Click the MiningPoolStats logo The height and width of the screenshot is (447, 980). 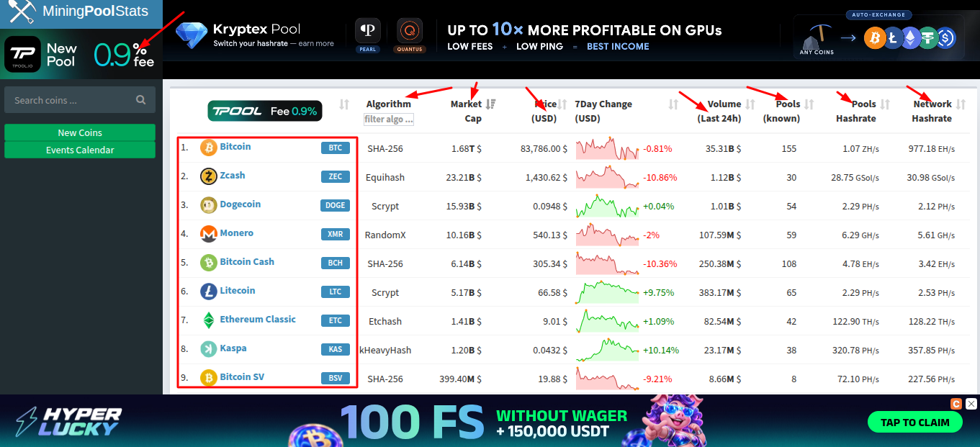81,12
